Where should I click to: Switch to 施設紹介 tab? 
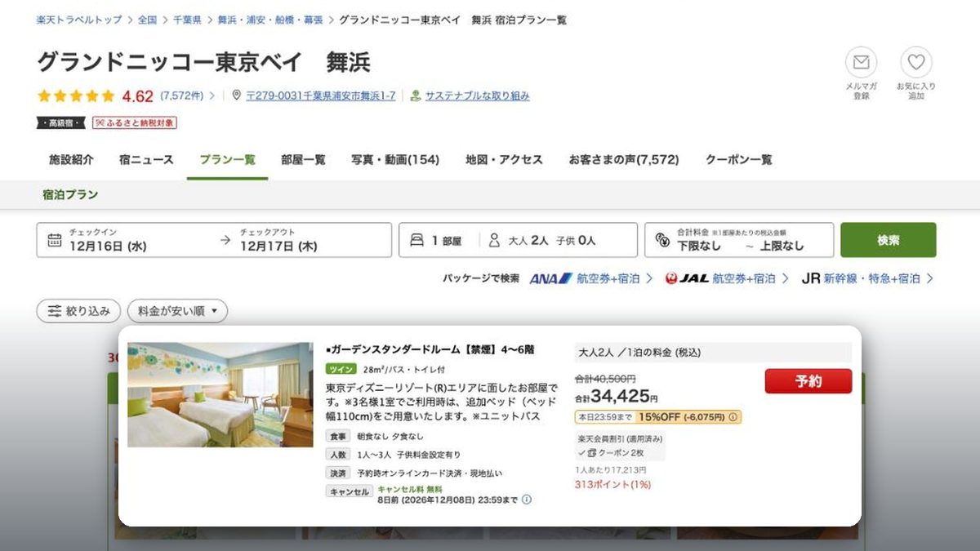[71, 160]
